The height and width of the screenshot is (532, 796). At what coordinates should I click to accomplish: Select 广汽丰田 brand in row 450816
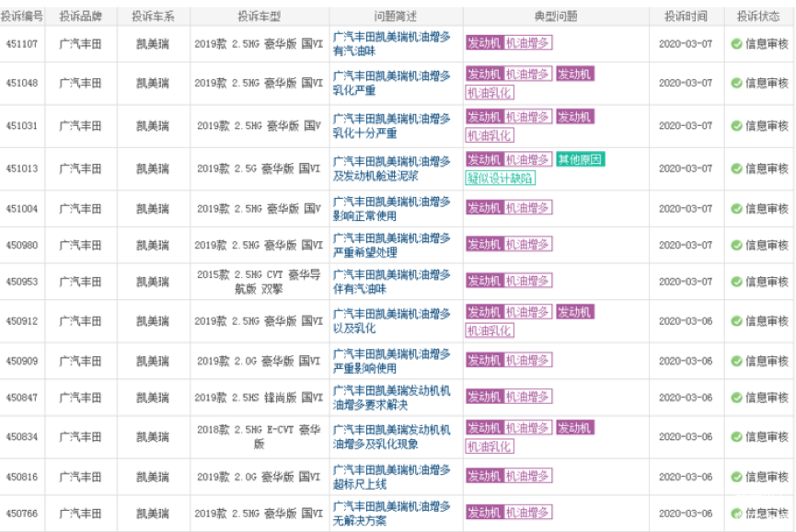[x=80, y=477]
